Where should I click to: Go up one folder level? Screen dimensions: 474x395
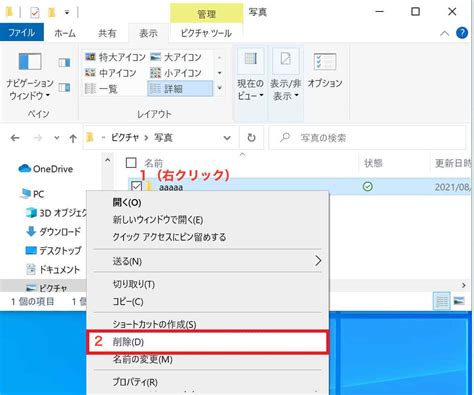coord(73,138)
